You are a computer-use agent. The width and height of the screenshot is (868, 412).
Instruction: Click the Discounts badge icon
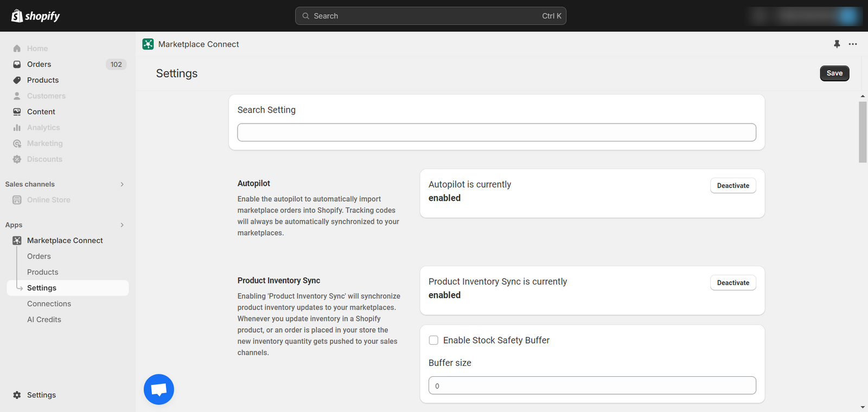[x=17, y=159]
